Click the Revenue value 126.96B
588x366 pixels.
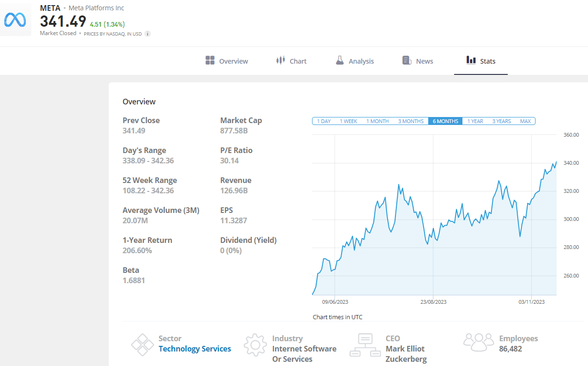pos(234,190)
